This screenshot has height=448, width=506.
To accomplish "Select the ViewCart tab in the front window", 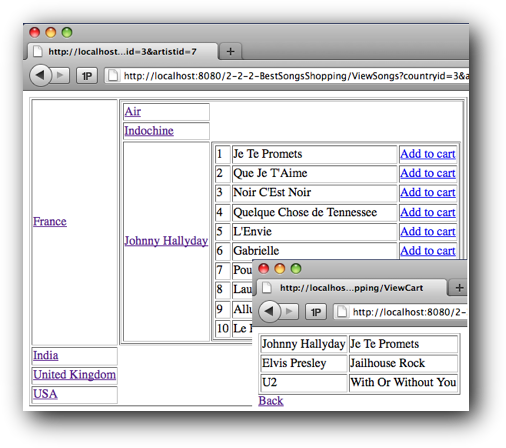I will pos(351,288).
